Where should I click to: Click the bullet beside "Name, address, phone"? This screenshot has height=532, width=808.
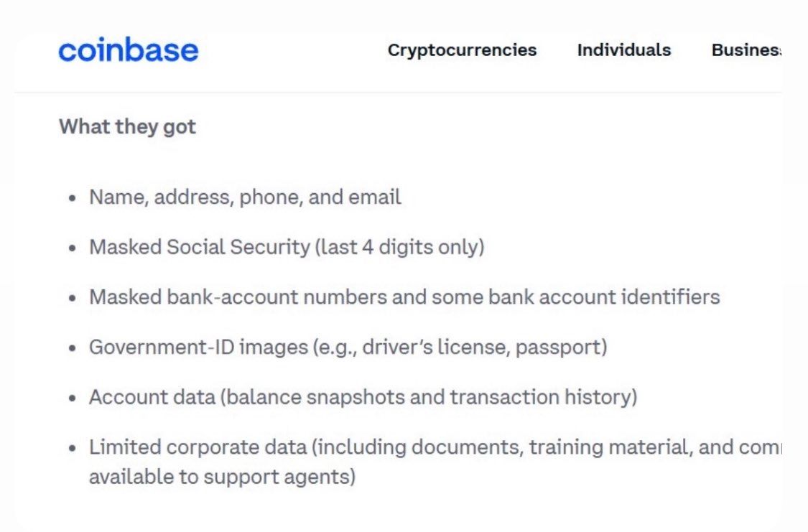tap(72, 198)
